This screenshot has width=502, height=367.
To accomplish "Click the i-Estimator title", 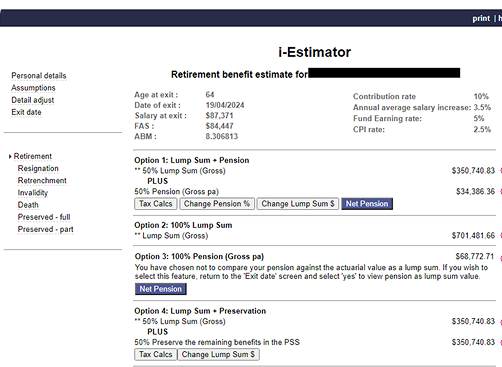I will [315, 52].
